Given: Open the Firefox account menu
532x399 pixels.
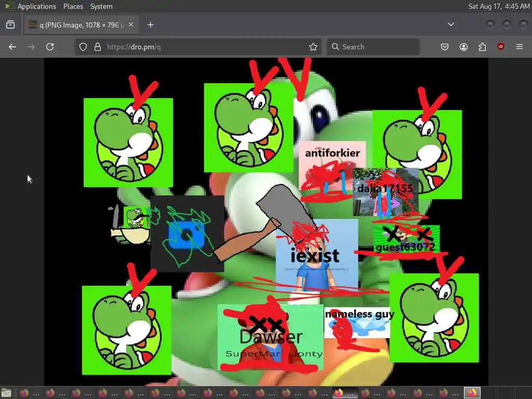Looking at the screenshot, I should [463, 47].
